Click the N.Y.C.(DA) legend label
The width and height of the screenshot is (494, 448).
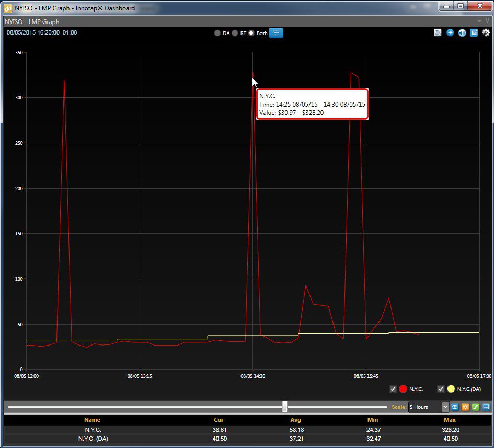pyautogui.click(x=469, y=389)
